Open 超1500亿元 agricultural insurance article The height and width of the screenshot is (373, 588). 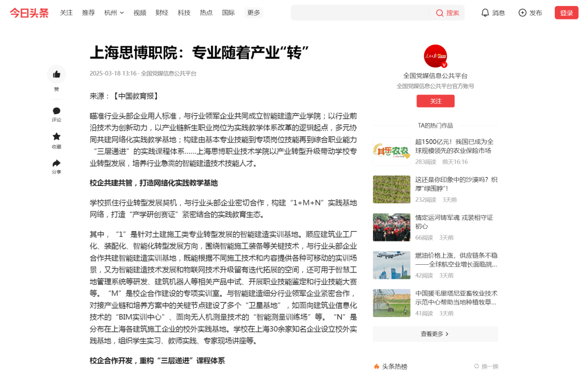(454, 146)
